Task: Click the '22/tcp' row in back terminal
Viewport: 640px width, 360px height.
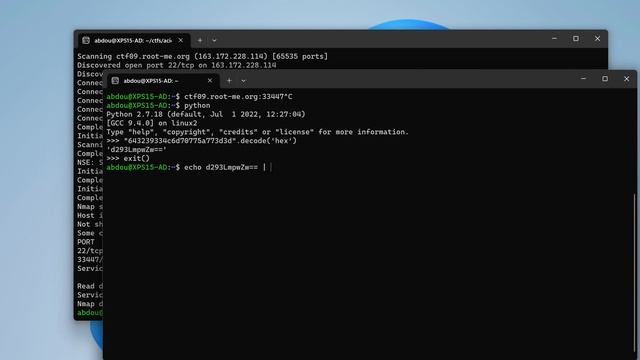Action: point(90,251)
